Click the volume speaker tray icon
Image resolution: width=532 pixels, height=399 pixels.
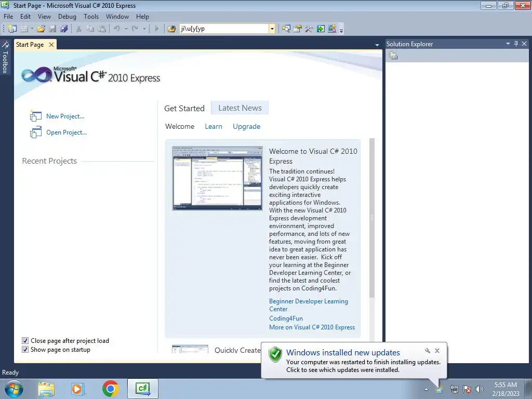pos(479,389)
